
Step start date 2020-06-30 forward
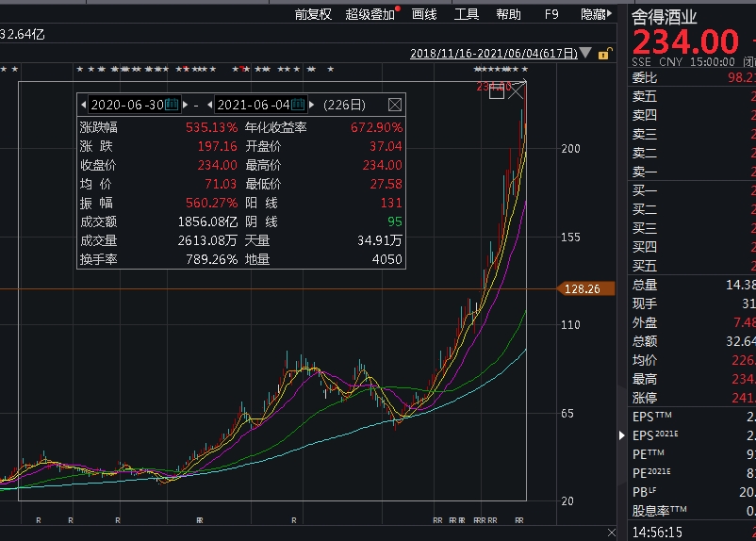click(185, 105)
